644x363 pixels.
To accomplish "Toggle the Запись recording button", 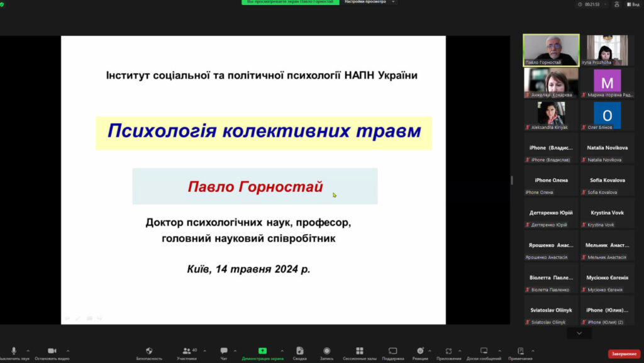I will [326, 351].
